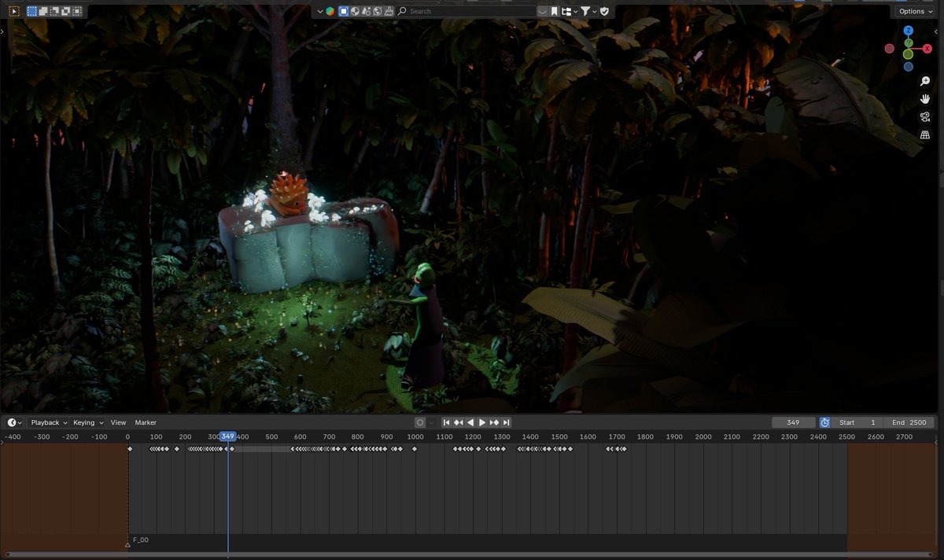944x560 pixels.
Task: Click the blue 349 playhead marker
Action: (x=227, y=437)
